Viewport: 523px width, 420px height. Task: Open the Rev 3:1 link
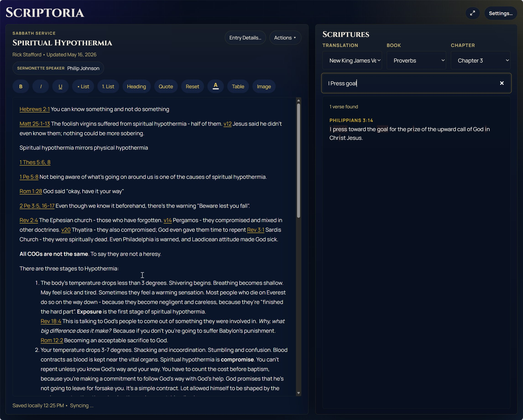255,230
